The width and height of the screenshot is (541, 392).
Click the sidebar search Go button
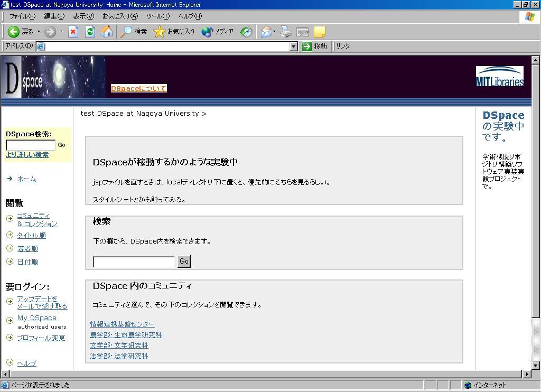62,145
